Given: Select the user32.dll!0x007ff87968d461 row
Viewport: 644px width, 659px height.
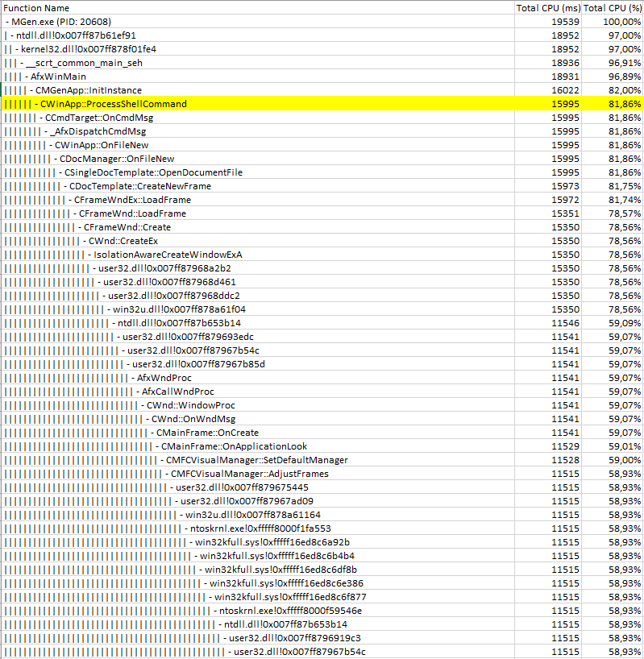Looking at the screenshot, I should (x=322, y=282).
